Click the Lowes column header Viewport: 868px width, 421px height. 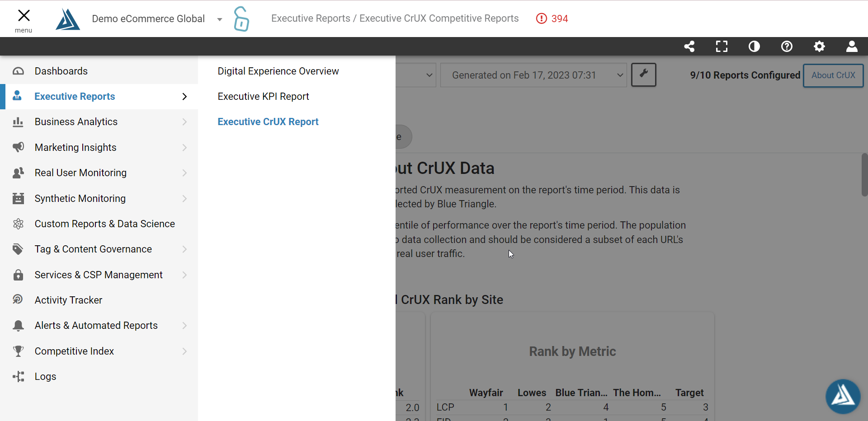pos(532,393)
